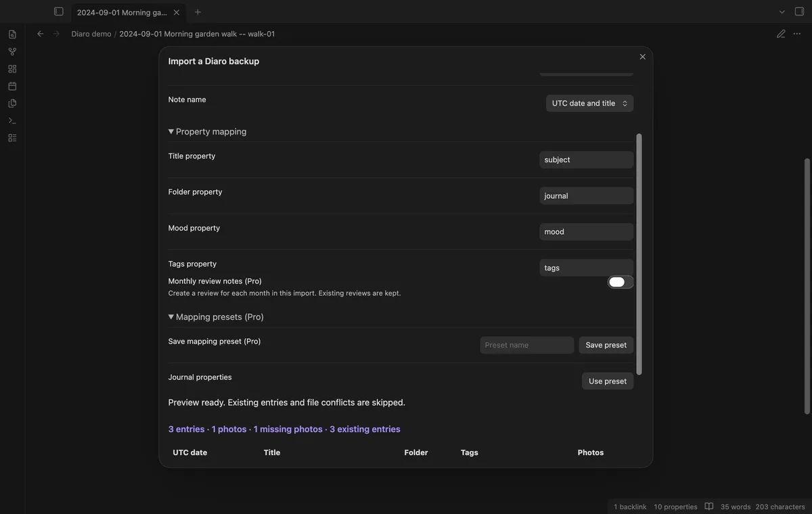Open a new tab with plus icon
Image resolution: width=812 pixels, height=514 pixels.
click(x=198, y=12)
